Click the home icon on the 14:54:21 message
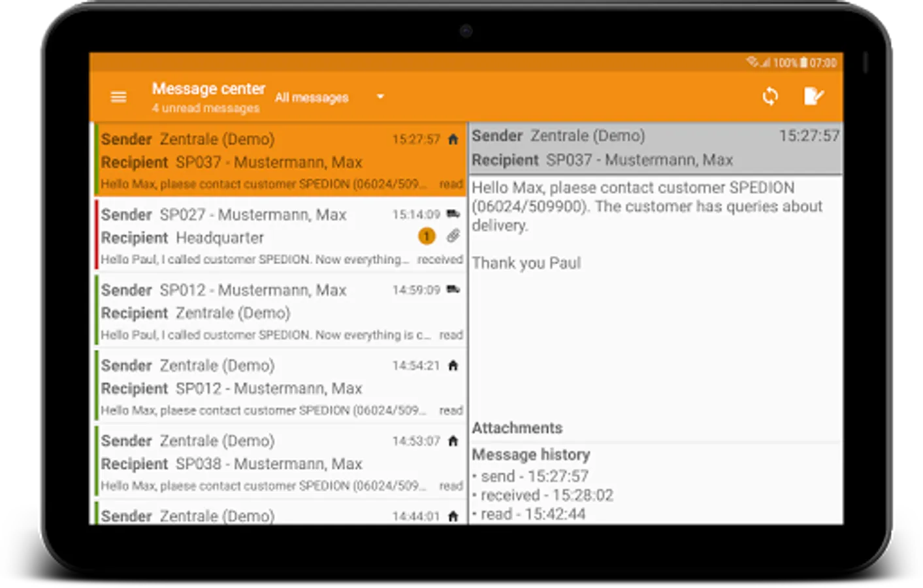The image size is (923, 588). (x=453, y=365)
